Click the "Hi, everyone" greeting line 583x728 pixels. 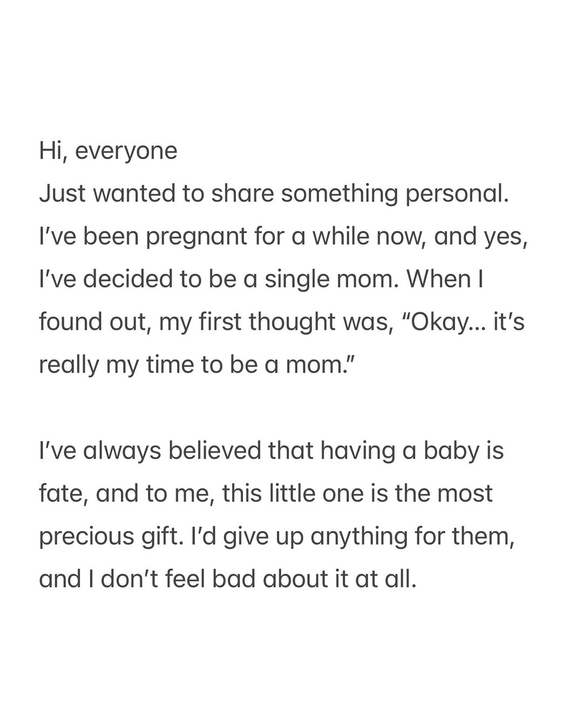(108, 151)
